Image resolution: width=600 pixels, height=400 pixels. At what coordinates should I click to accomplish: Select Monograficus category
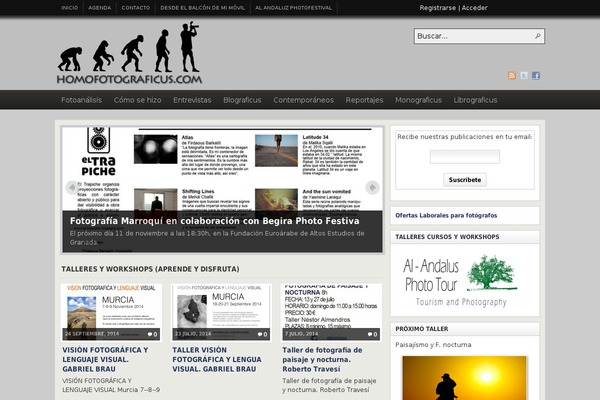(418, 100)
